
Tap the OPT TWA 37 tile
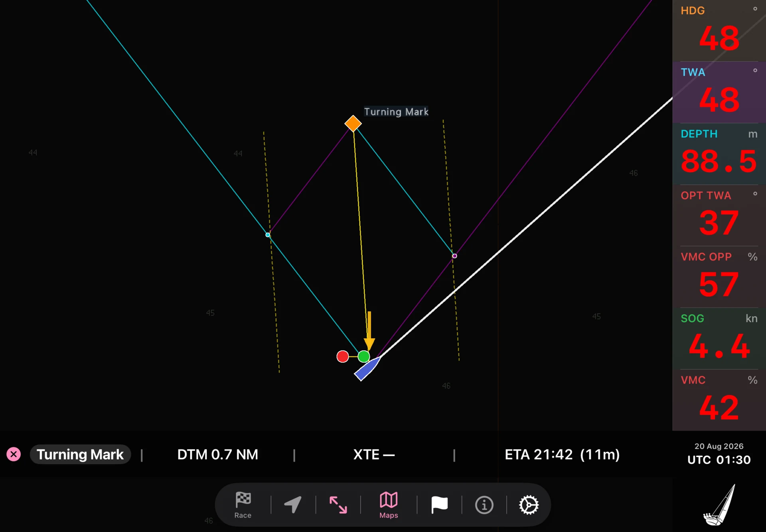click(719, 215)
